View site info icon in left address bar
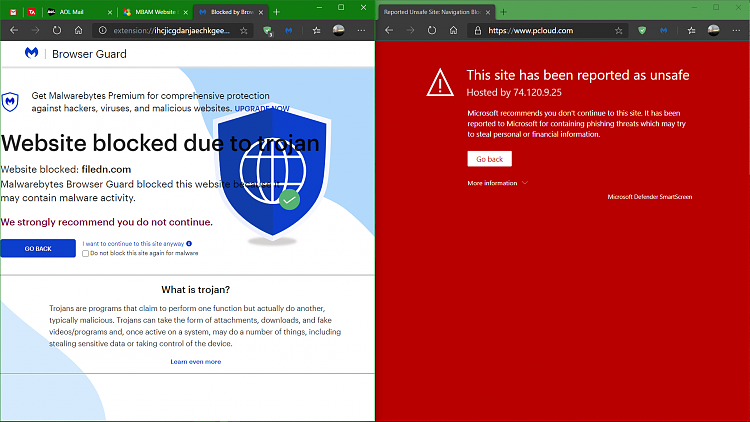This screenshot has width=750, height=422. click(x=102, y=31)
